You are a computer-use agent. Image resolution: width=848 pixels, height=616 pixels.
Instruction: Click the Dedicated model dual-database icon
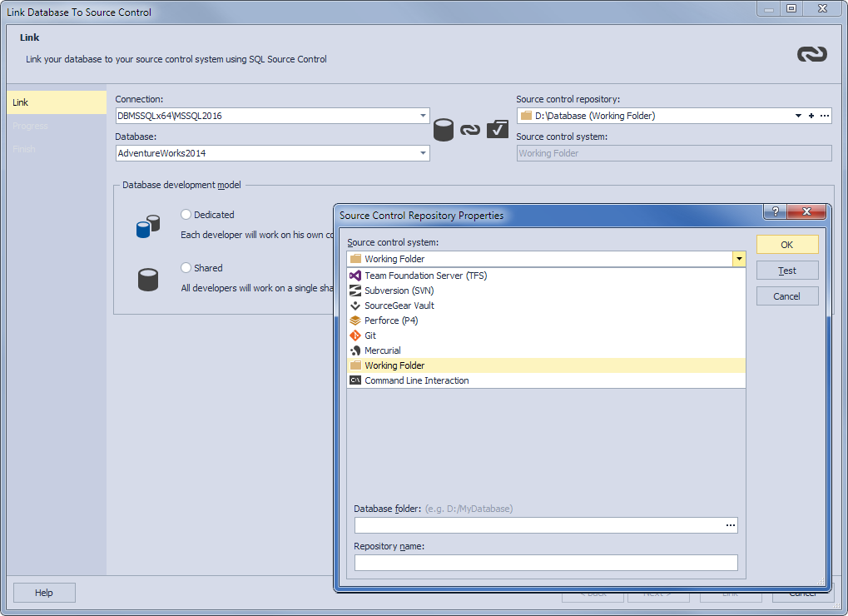point(147,226)
